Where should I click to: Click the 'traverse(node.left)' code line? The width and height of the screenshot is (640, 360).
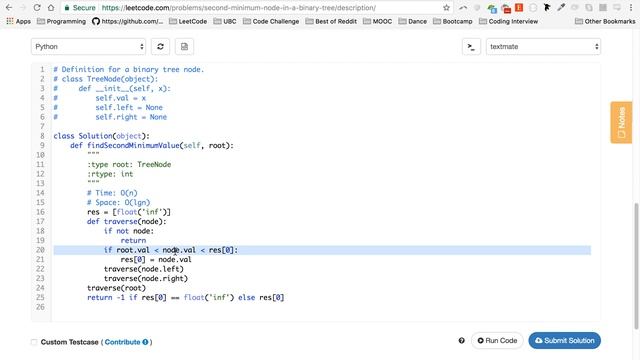(144, 269)
